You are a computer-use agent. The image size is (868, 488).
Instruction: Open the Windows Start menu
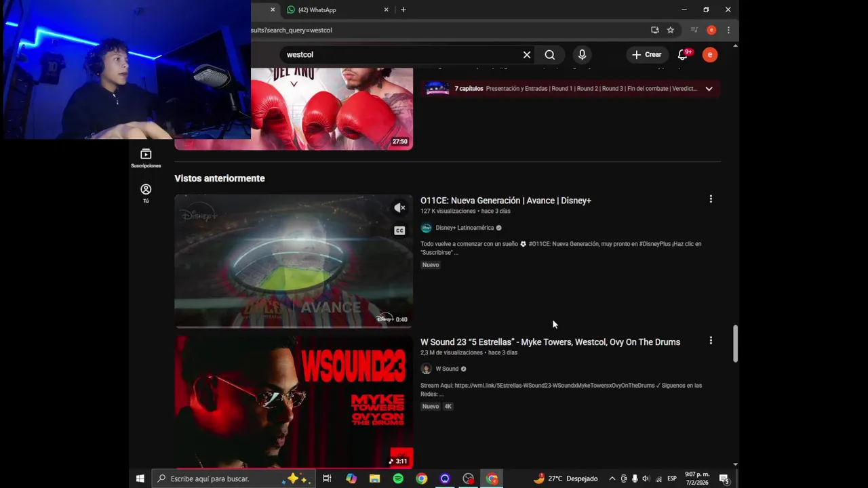140,479
